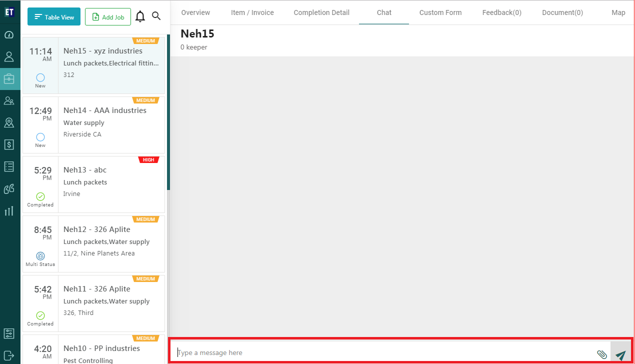Click the 'Pest Controlling' service text
The image size is (635, 364).
point(88,360)
